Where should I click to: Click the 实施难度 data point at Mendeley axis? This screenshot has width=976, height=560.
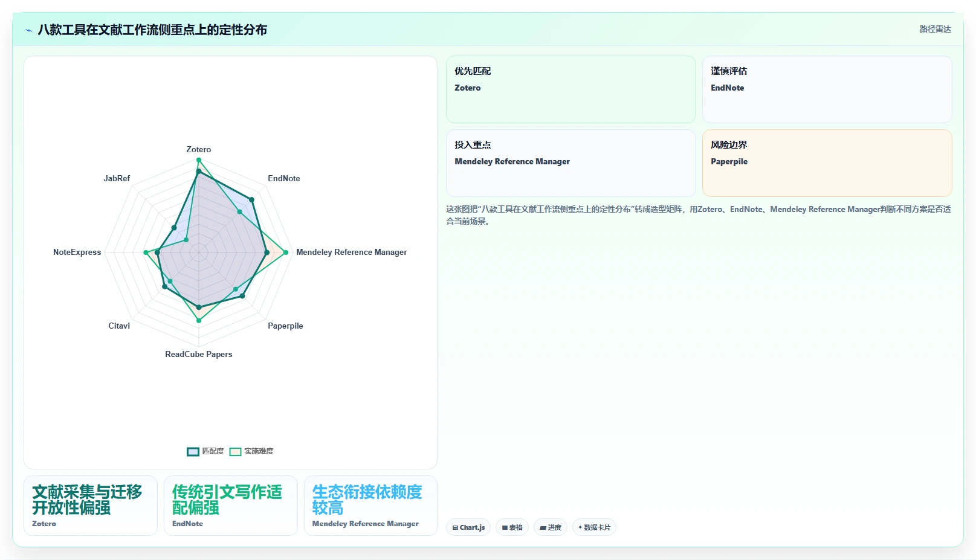tap(286, 253)
